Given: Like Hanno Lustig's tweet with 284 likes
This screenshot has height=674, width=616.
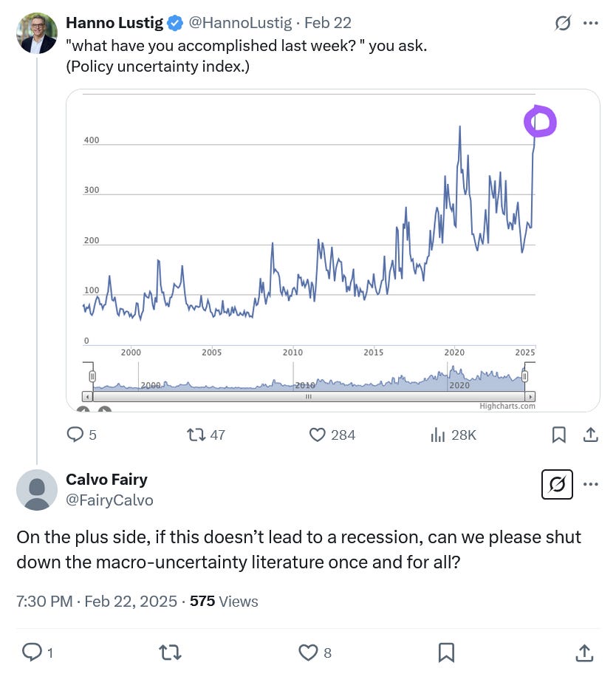Looking at the screenshot, I should (x=318, y=435).
